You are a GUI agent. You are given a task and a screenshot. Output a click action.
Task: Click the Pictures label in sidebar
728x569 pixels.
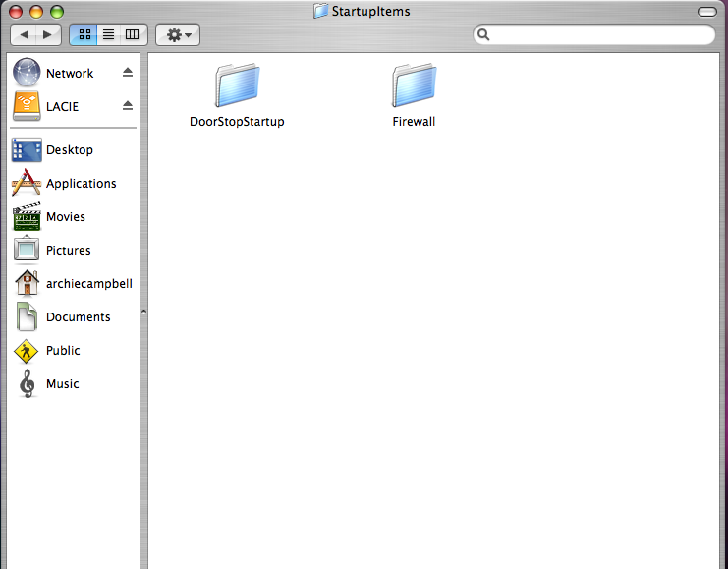[68, 251]
